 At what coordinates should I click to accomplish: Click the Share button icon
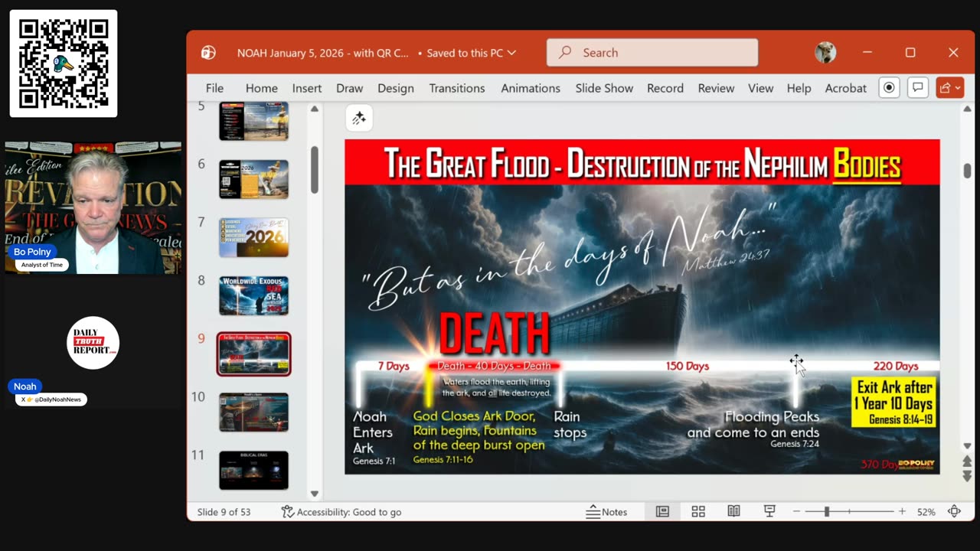[x=949, y=88]
